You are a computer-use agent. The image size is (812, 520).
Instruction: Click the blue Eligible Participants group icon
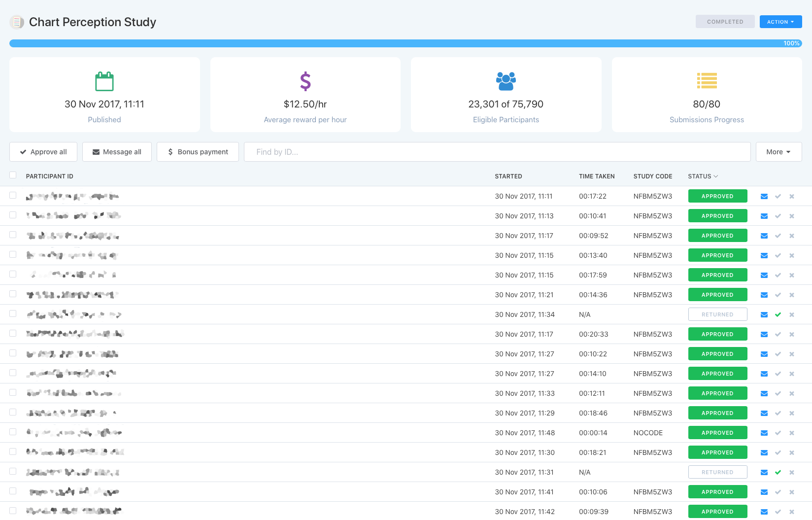506,81
